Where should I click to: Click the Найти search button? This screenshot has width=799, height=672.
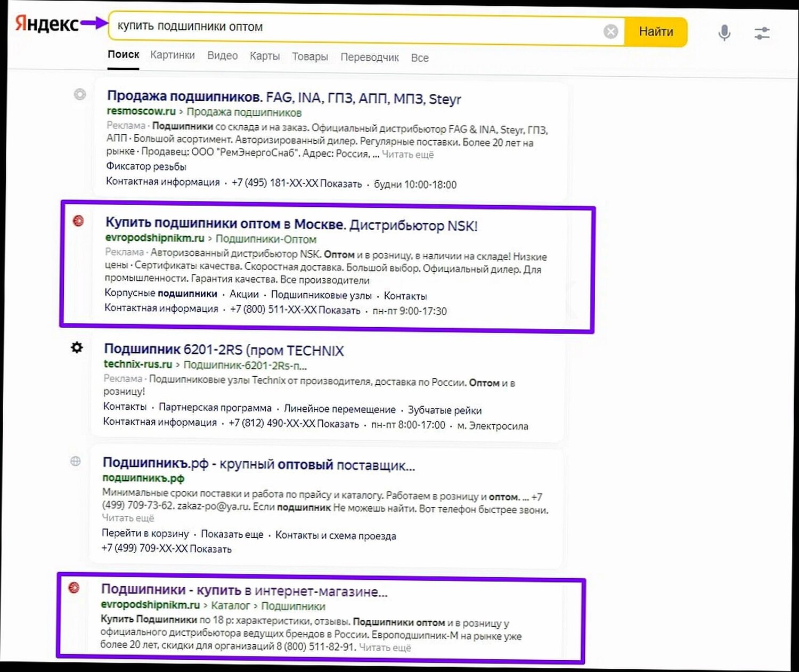pyautogui.click(x=656, y=31)
